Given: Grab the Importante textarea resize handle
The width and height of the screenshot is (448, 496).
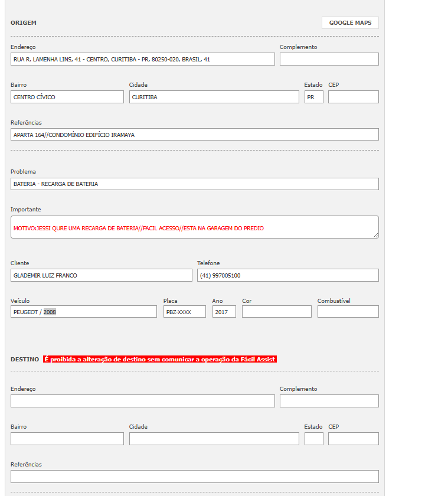Looking at the screenshot, I should [375, 236].
